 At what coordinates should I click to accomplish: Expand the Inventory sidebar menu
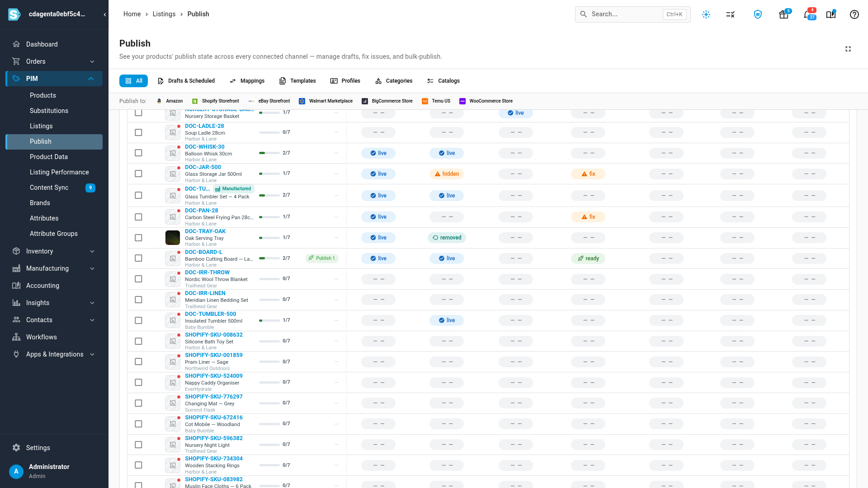tap(92, 251)
